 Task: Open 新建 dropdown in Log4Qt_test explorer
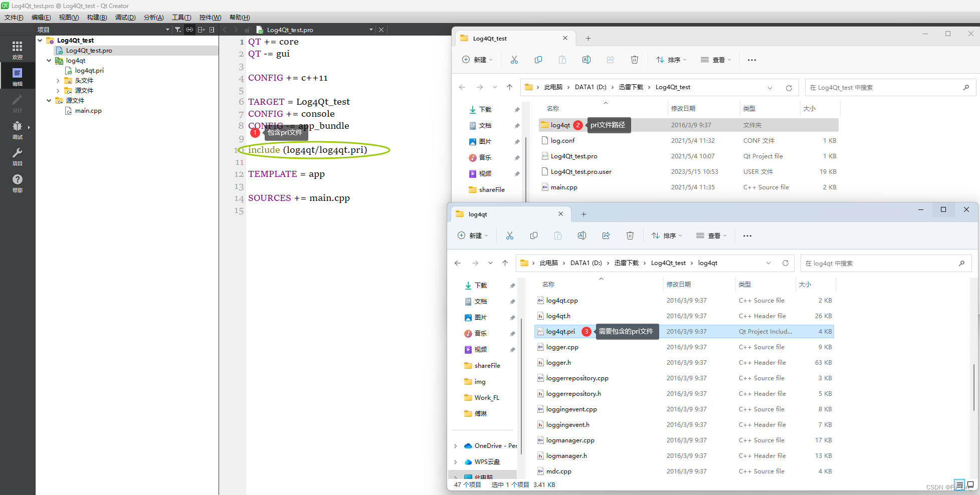pos(477,60)
